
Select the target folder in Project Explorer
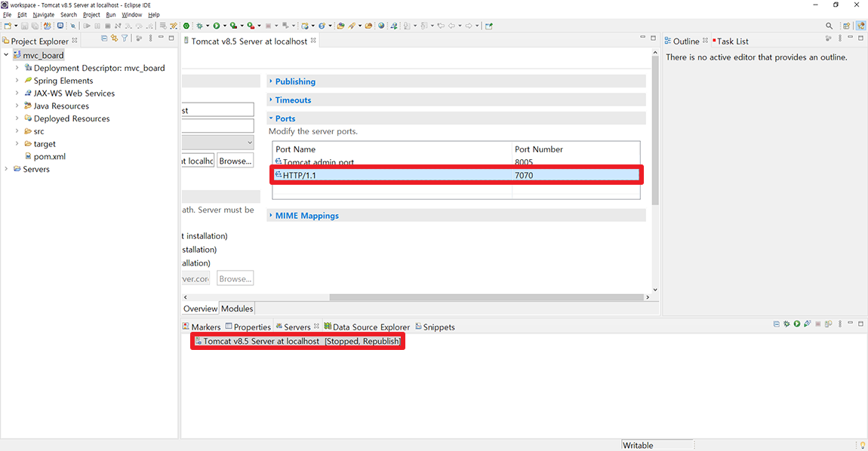click(40, 144)
